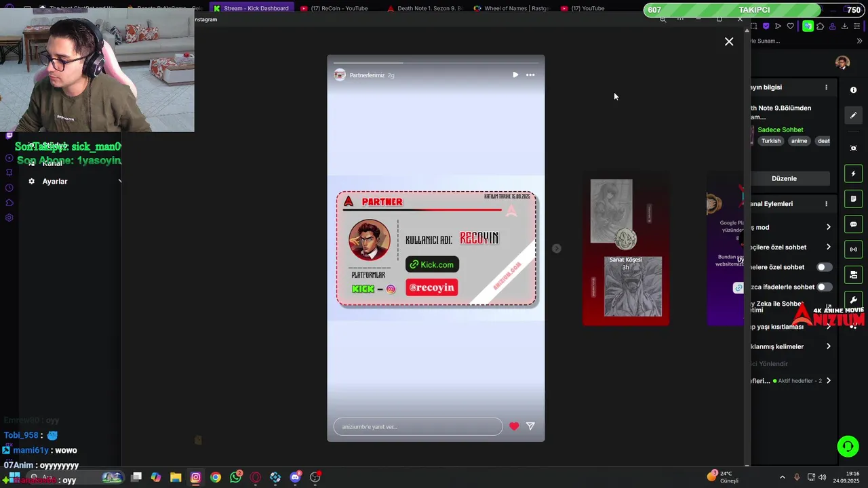Show hidden system tray icons chevron

point(782,477)
